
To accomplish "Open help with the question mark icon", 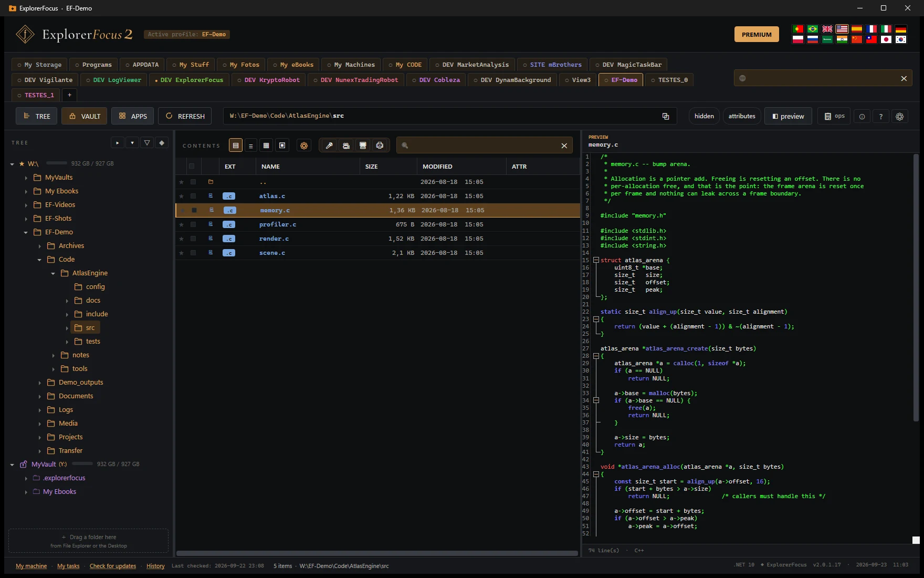I will (881, 116).
